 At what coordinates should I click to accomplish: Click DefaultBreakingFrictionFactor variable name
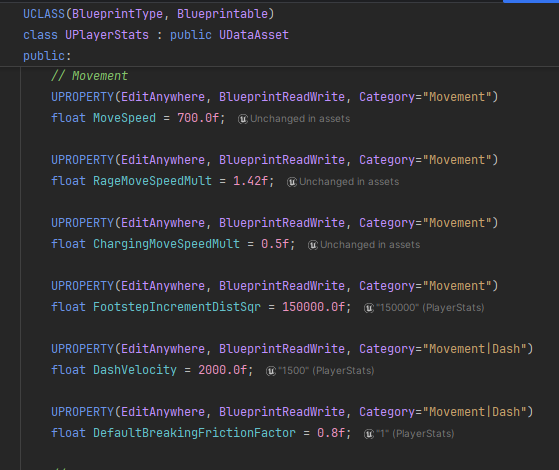(194, 433)
